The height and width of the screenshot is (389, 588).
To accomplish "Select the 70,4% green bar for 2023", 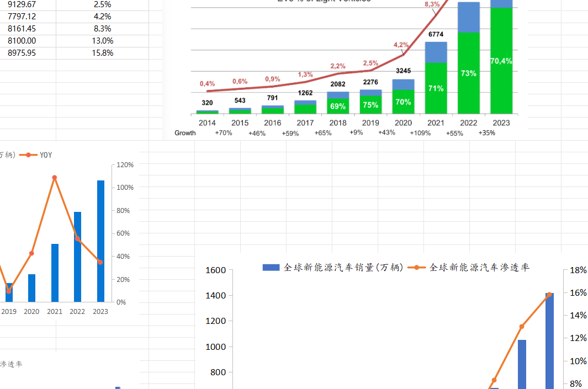I will point(501,61).
